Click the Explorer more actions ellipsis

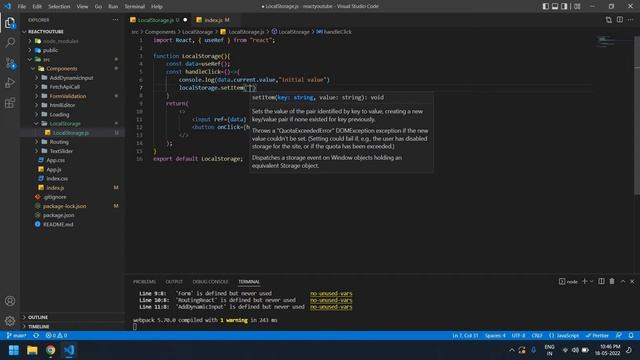click(116, 20)
